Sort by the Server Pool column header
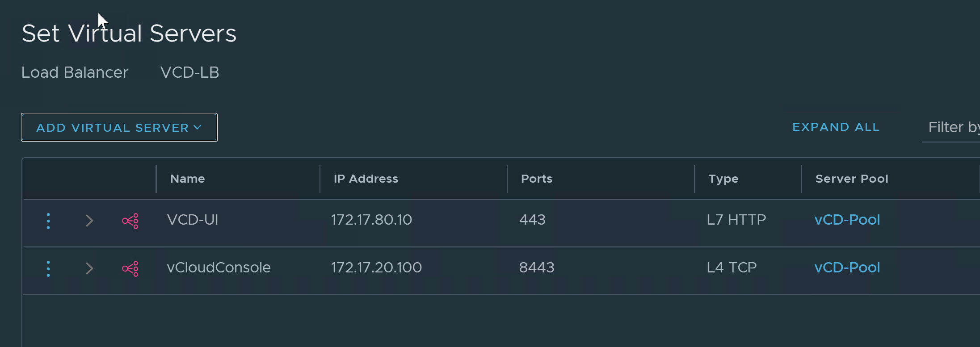The height and width of the screenshot is (347, 980). pyautogui.click(x=851, y=179)
